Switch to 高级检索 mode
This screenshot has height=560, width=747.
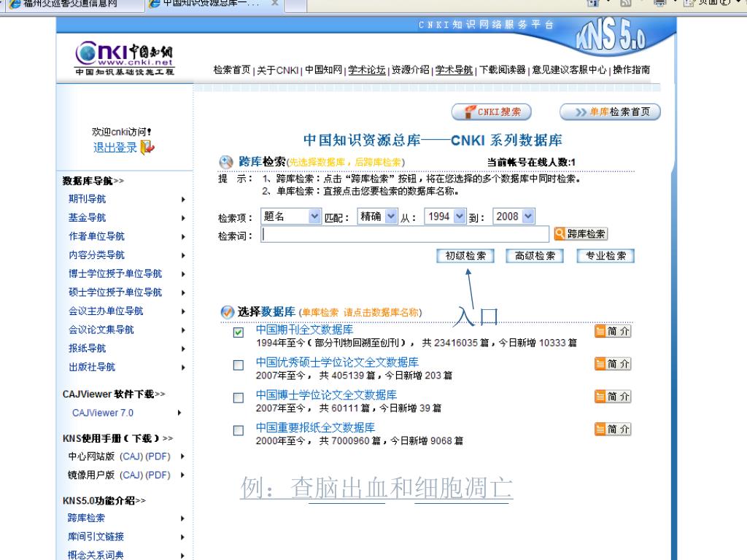[x=535, y=256]
